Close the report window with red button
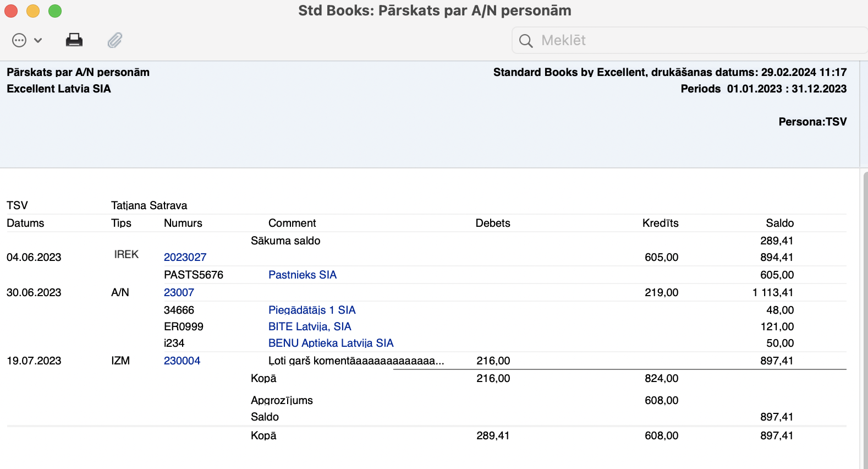The image size is (868, 469). pyautogui.click(x=11, y=11)
